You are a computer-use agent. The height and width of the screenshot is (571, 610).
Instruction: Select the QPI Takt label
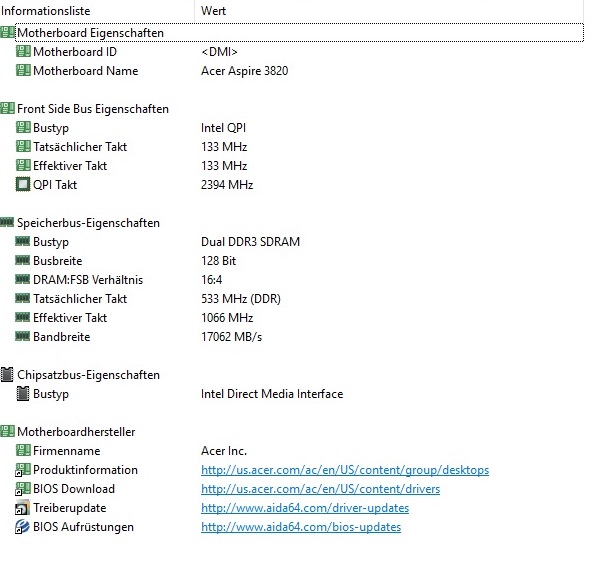[55, 185]
